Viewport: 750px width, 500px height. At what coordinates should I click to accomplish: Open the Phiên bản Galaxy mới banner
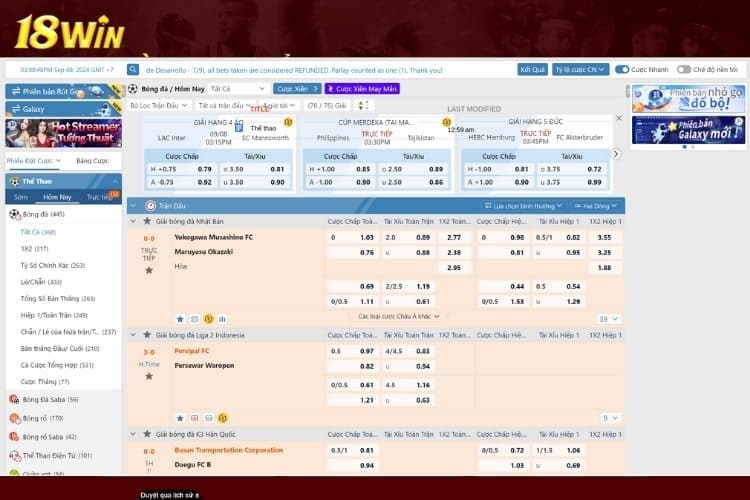click(688, 130)
